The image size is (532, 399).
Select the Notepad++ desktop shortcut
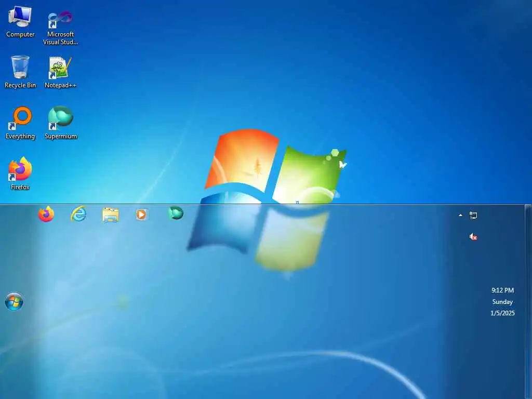[60, 72]
